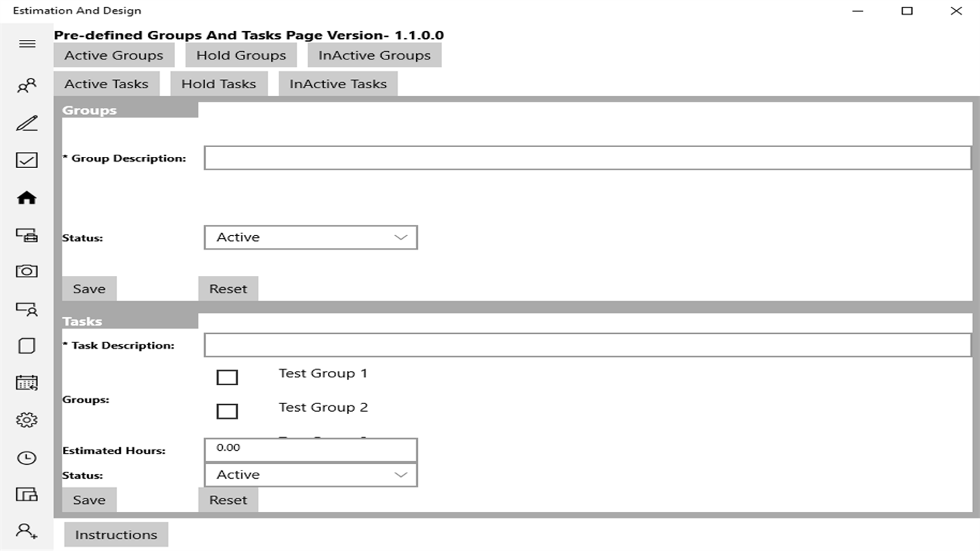Viewport: 980px width, 551px height.
Task: Click the tasks checkmark icon in the sidebar
Action: point(27,160)
